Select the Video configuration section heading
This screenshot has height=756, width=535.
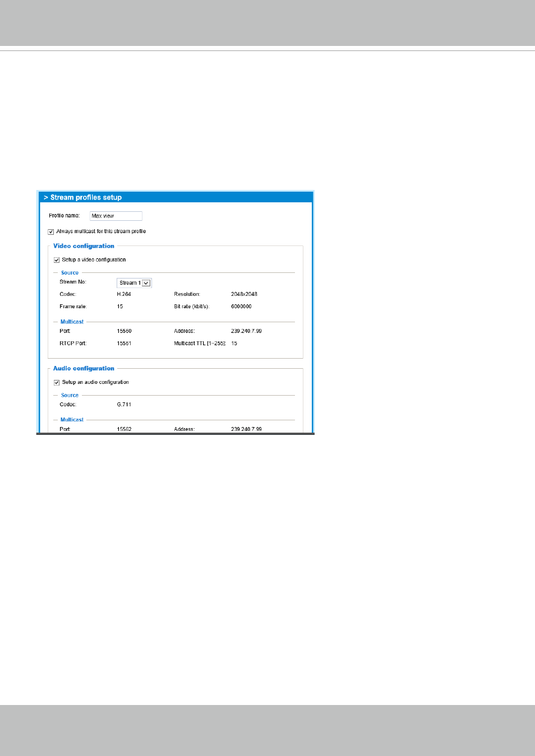(84, 246)
